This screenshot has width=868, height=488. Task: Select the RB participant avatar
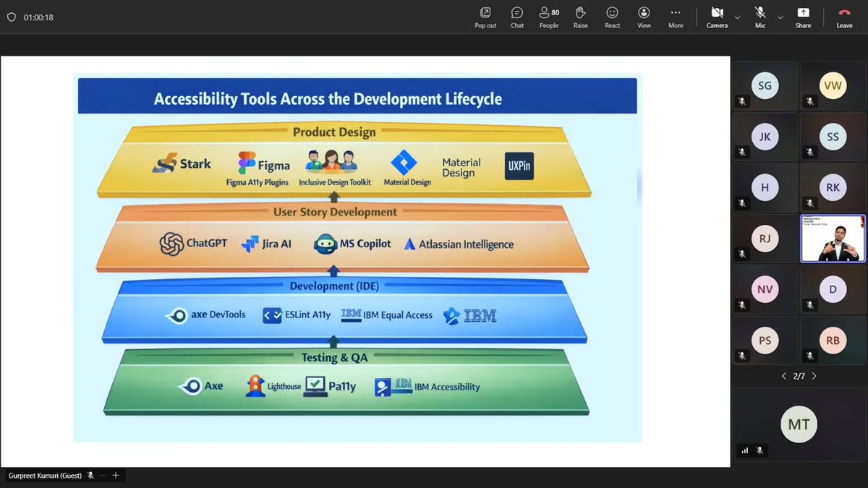click(833, 341)
